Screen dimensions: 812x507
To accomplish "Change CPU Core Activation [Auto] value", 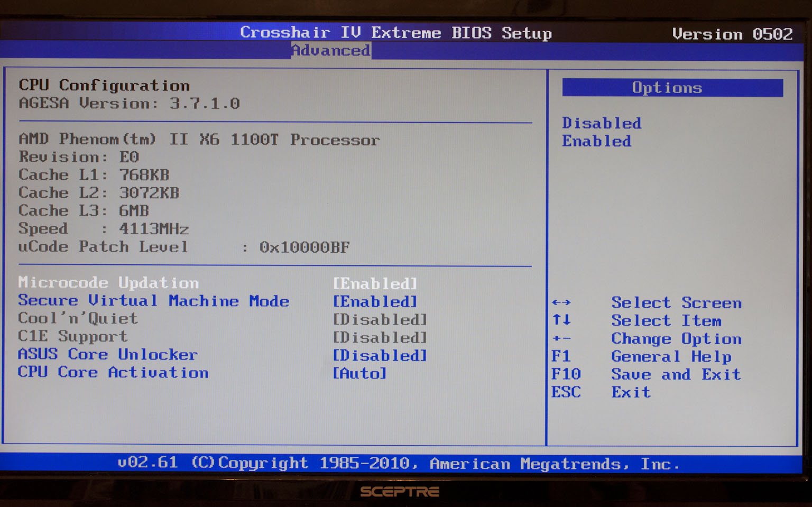I will pyautogui.click(x=359, y=374).
